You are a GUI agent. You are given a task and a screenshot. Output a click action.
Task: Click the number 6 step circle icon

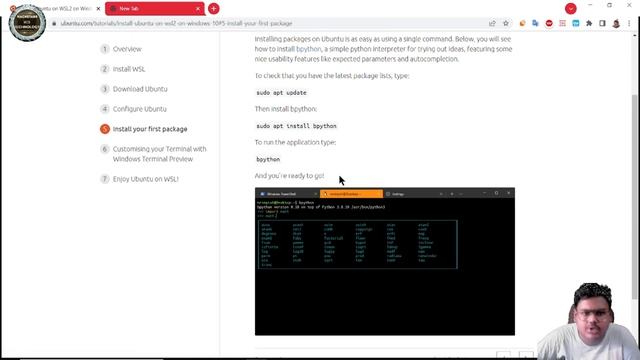(x=105, y=149)
